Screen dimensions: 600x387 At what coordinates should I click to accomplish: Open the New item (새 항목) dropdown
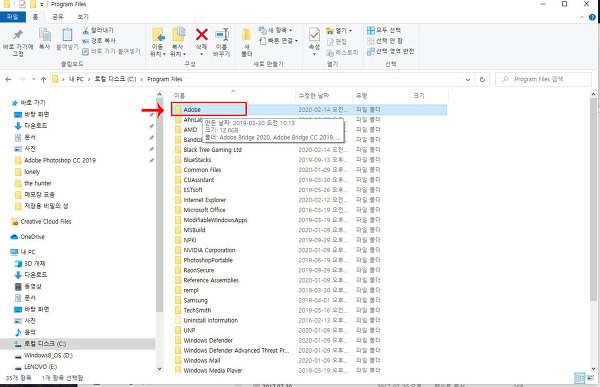(276, 30)
